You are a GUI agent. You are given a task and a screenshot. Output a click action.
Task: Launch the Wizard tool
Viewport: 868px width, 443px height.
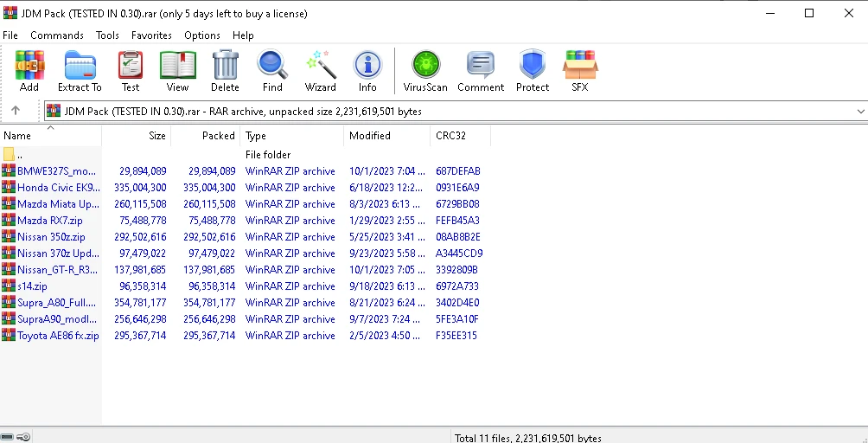320,71
